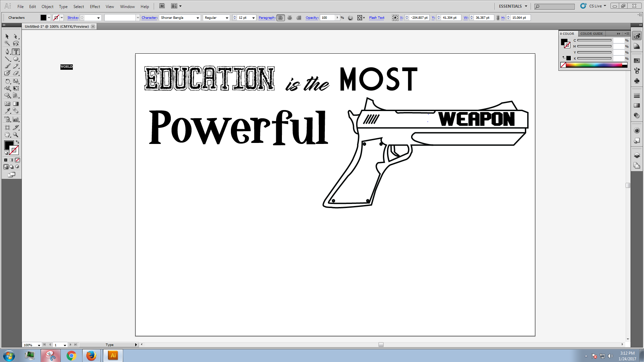Pick the Magic Wand tool
The width and height of the screenshot is (644, 362).
click(x=7, y=43)
